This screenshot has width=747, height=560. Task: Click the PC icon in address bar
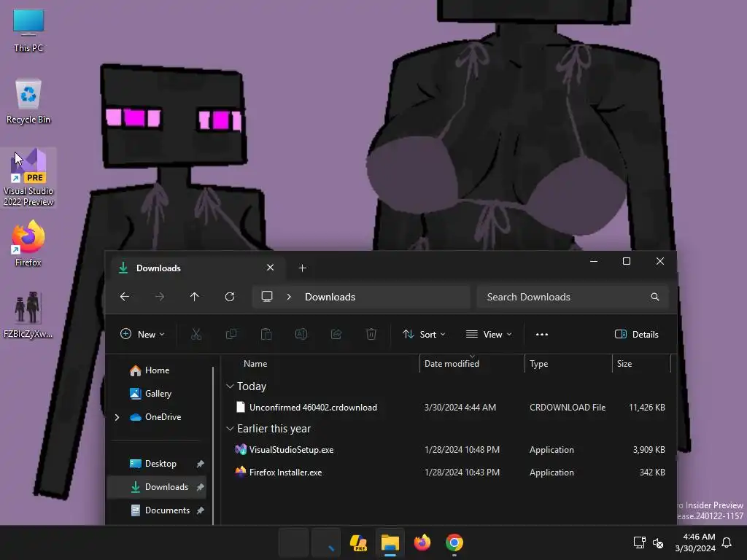tap(267, 297)
